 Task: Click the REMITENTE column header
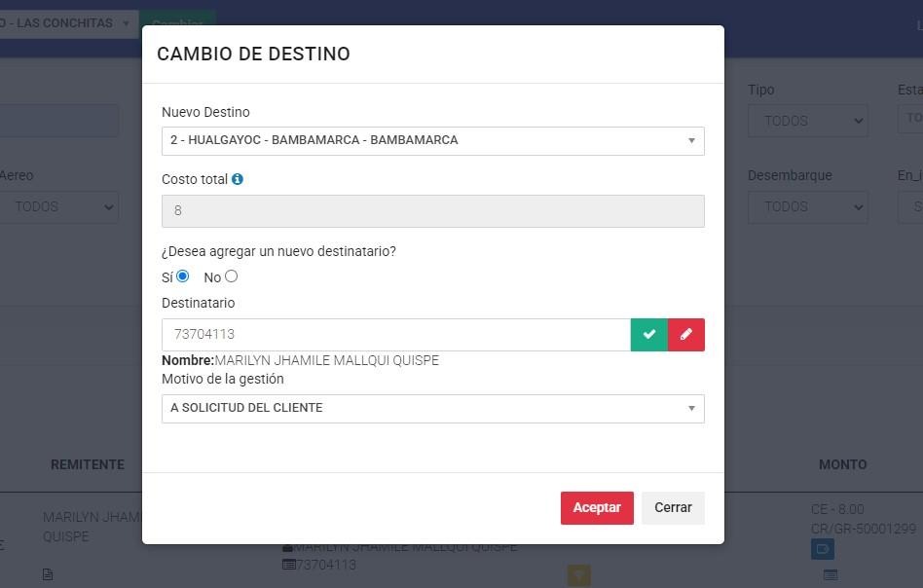click(x=88, y=464)
